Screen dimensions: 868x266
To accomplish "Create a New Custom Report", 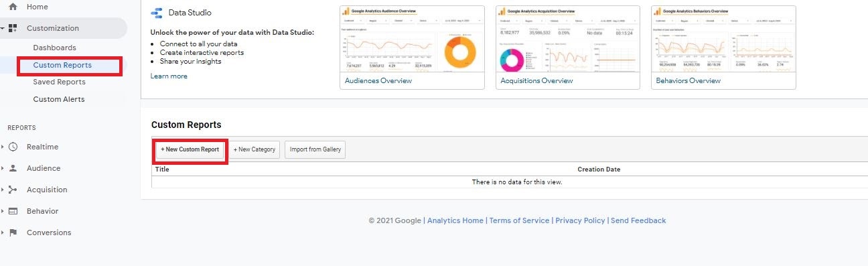I will (190, 149).
